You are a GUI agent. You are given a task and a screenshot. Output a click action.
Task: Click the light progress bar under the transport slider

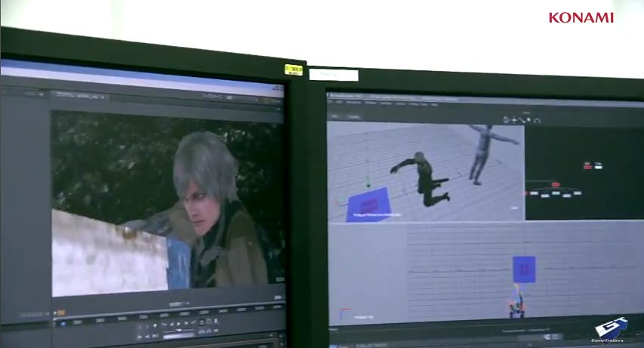179,336
